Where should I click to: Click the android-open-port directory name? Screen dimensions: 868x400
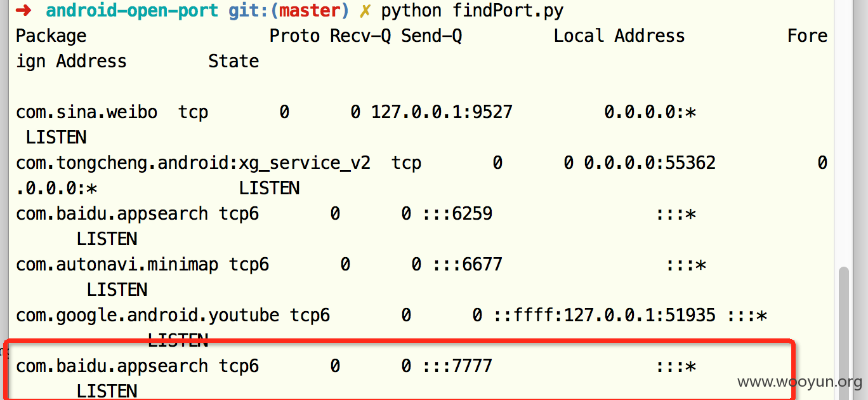click(132, 11)
